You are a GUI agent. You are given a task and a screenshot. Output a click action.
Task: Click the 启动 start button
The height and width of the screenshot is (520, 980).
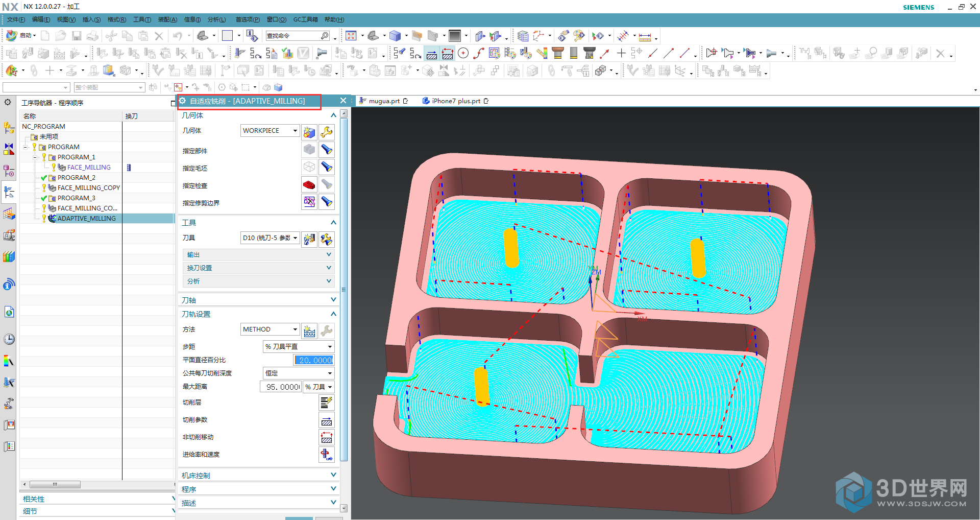click(x=21, y=36)
